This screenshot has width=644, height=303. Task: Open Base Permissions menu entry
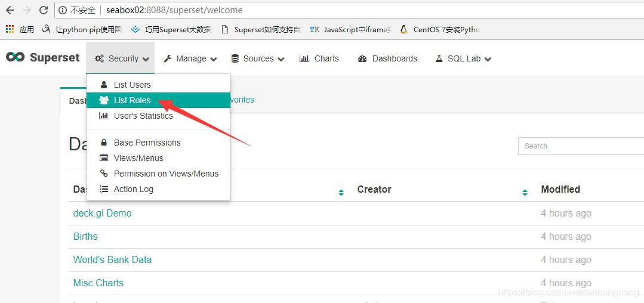click(x=158, y=143)
